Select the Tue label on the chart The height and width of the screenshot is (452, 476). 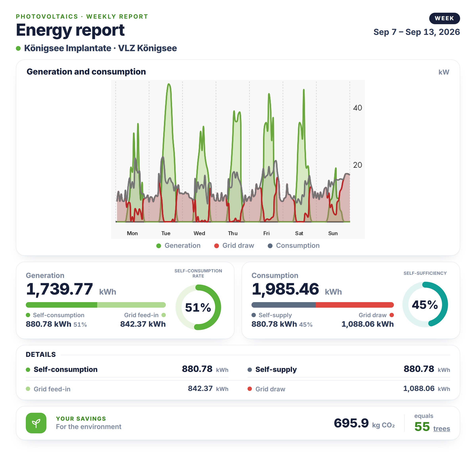coord(166,233)
